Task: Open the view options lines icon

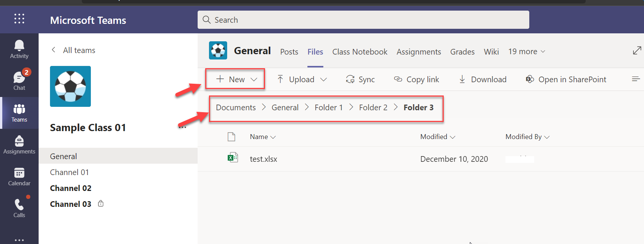Action: click(636, 79)
